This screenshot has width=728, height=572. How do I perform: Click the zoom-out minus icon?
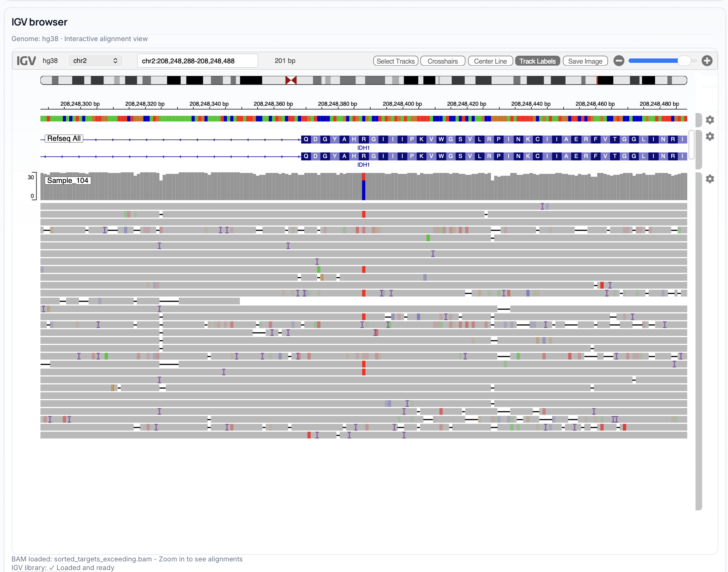click(x=619, y=61)
